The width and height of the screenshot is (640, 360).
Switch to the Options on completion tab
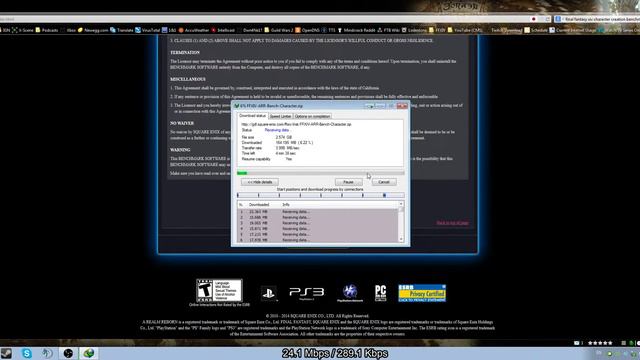pos(312,116)
